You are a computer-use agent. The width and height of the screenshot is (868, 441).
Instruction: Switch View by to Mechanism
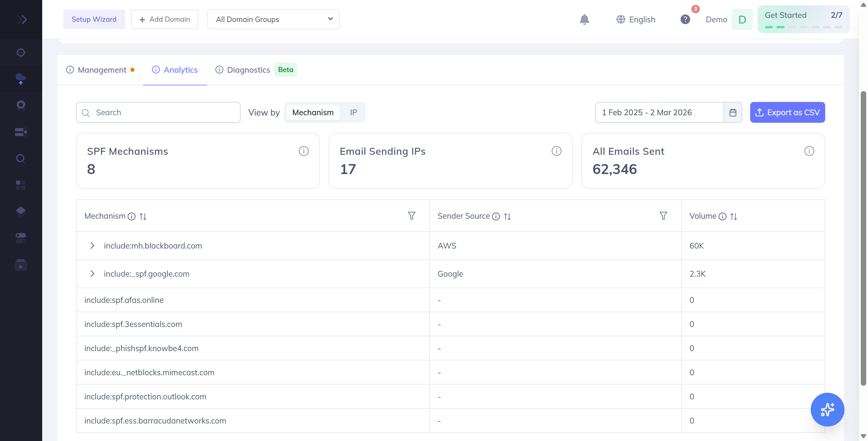[313, 112]
